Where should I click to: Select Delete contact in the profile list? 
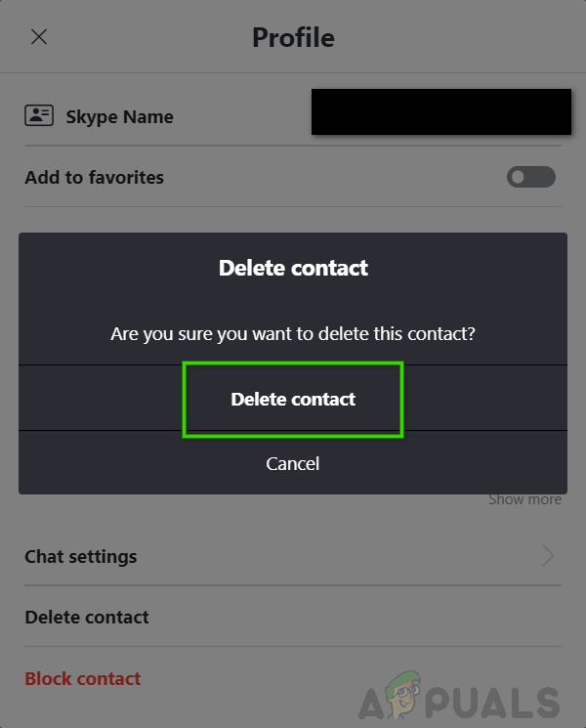point(87,618)
